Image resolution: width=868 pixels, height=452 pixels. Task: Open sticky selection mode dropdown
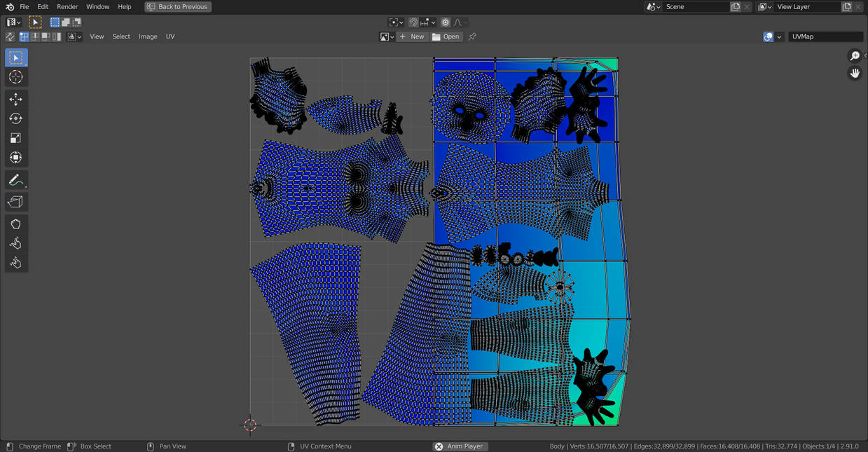(x=75, y=36)
